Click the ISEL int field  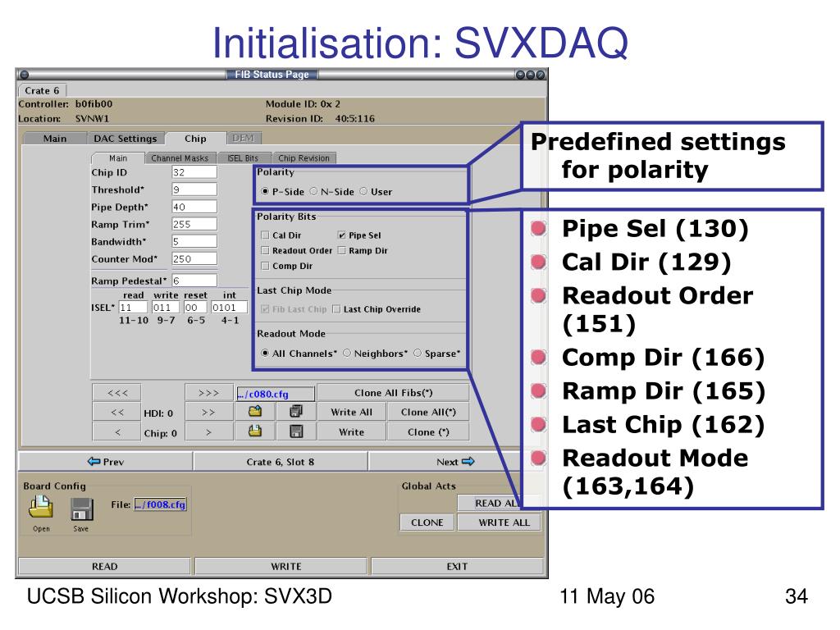click(x=230, y=307)
